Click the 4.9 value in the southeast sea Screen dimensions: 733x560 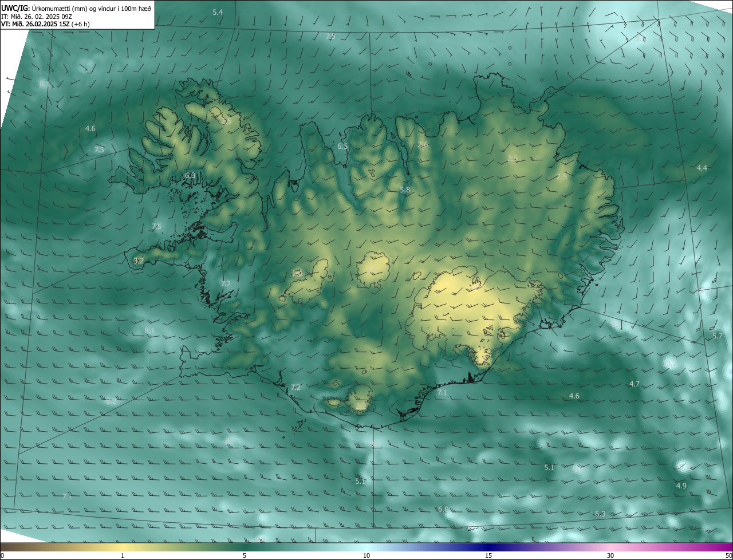click(x=681, y=486)
